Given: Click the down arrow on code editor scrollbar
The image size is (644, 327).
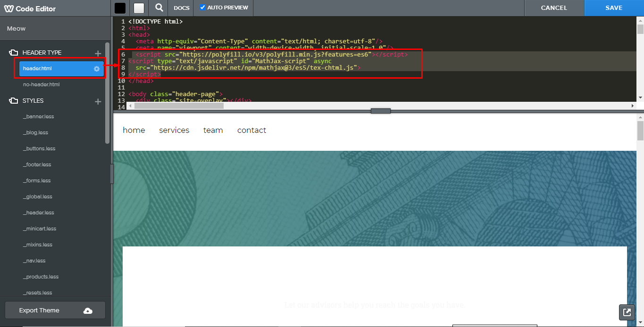Looking at the screenshot, I should tap(640, 98).
